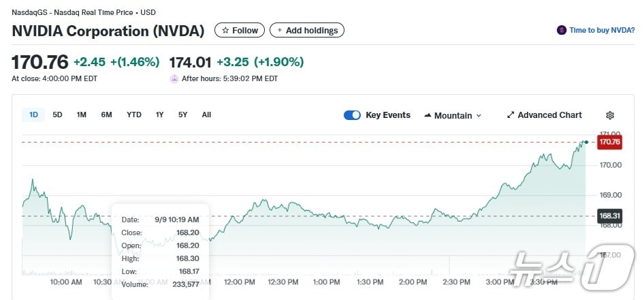Image resolution: width=644 pixels, height=300 pixels.
Task: Click the after hours moon icon
Action: [174, 78]
